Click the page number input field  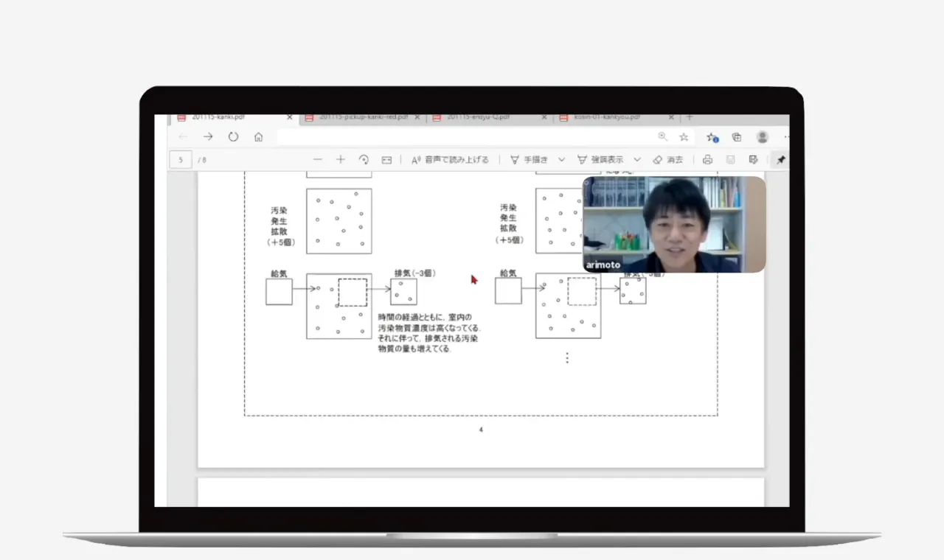click(181, 160)
